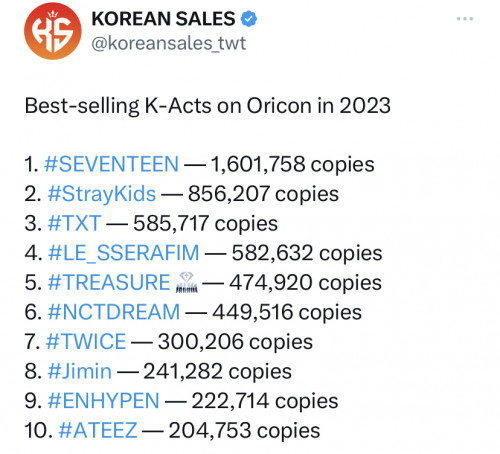
Task: Click the blue verified badge icon
Action: [x=249, y=19]
